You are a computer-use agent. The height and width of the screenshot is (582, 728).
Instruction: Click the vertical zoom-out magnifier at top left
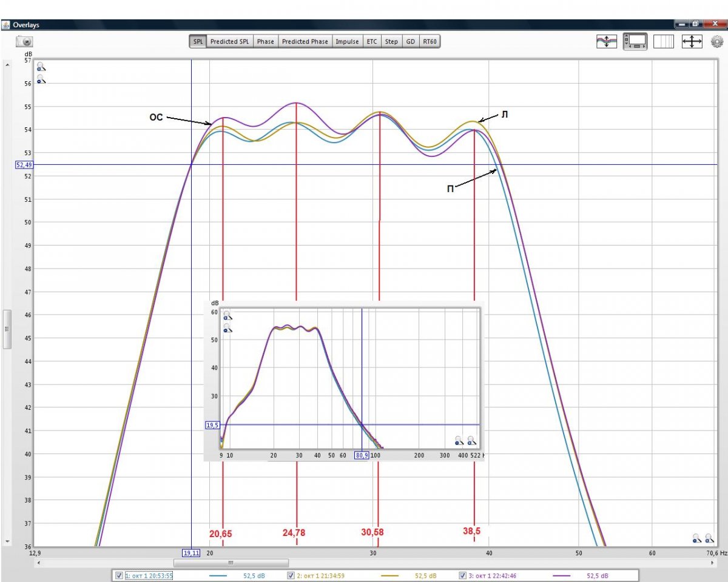(41, 79)
